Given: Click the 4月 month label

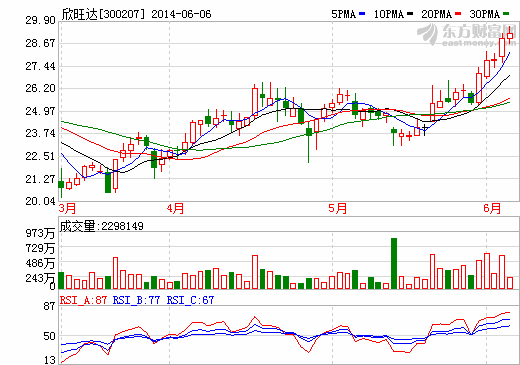Looking at the screenshot, I should point(175,208).
